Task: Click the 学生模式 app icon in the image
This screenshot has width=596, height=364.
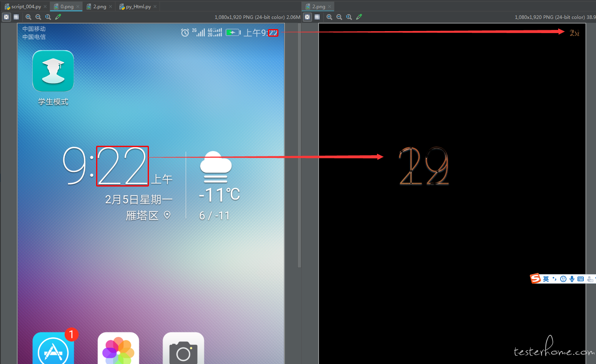Action: pyautogui.click(x=53, y=71)
